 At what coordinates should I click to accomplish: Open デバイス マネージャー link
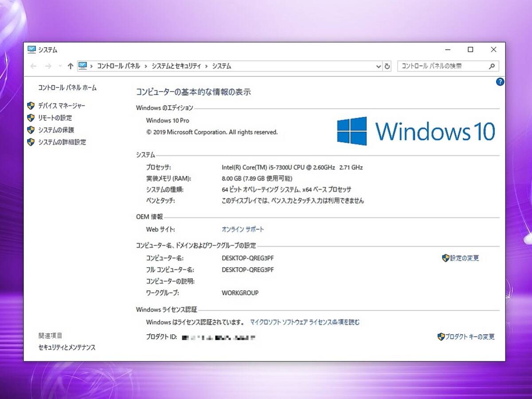click(x=62, y=106)
